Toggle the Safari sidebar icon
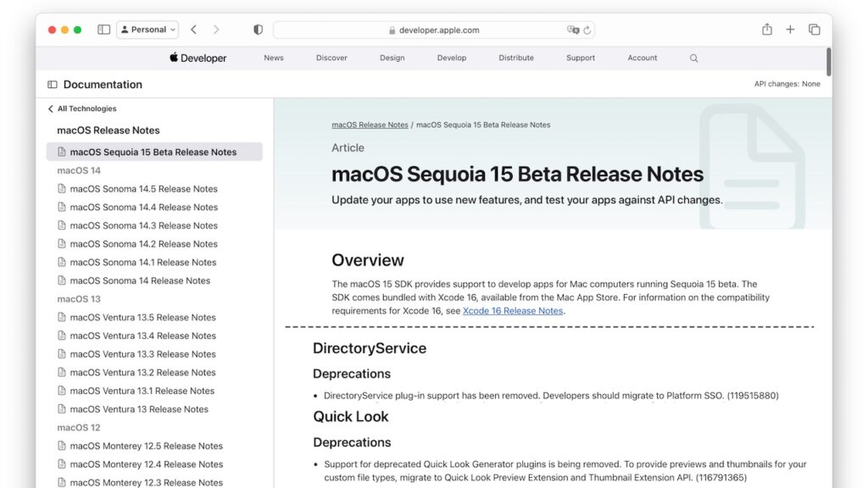 (x=103, y=29)
